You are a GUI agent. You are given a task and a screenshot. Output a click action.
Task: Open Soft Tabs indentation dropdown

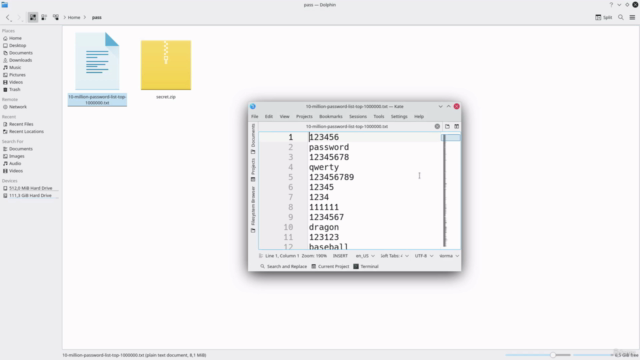coord(394,256)
